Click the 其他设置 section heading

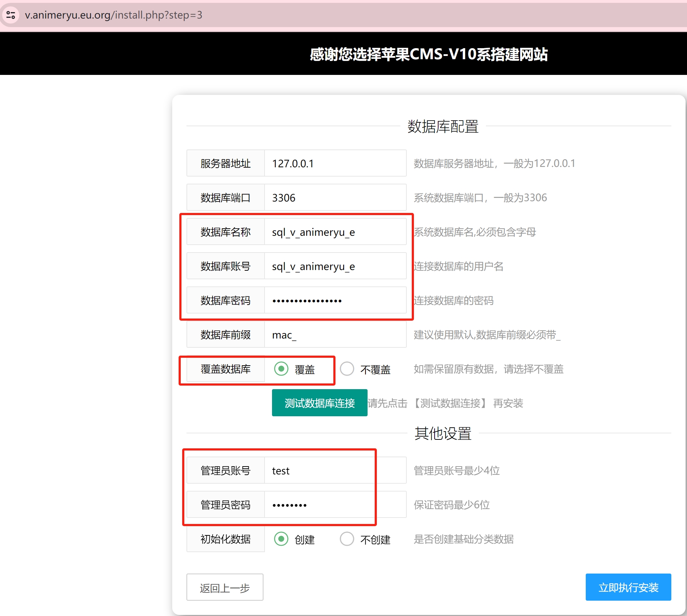443,433
